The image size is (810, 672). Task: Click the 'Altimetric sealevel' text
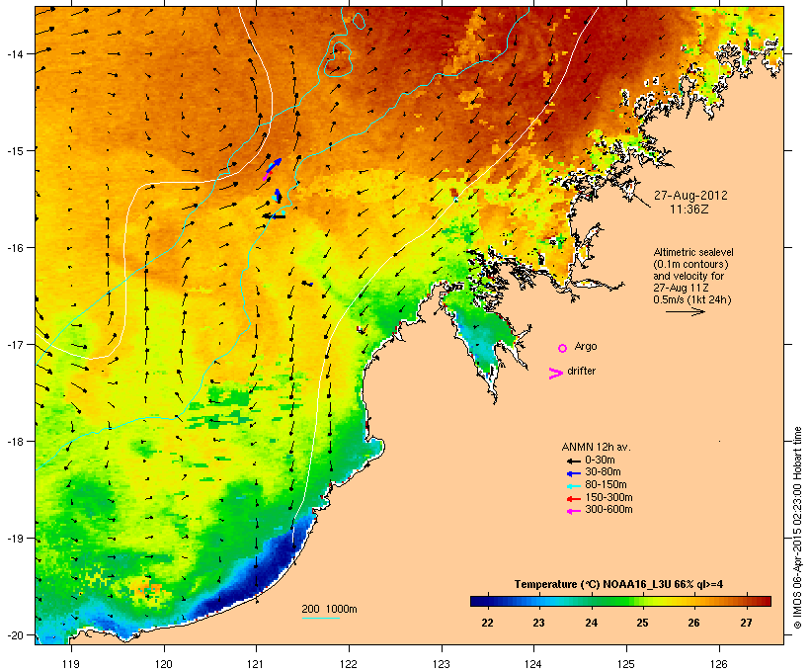pos(693,252)
